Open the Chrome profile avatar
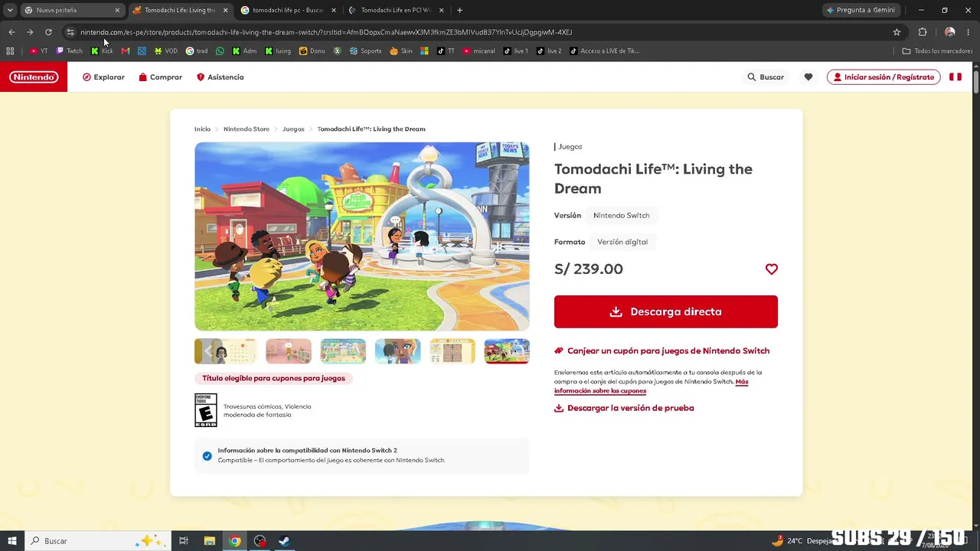Viewport: 980px width, 551px height. [x=949, y=32]
